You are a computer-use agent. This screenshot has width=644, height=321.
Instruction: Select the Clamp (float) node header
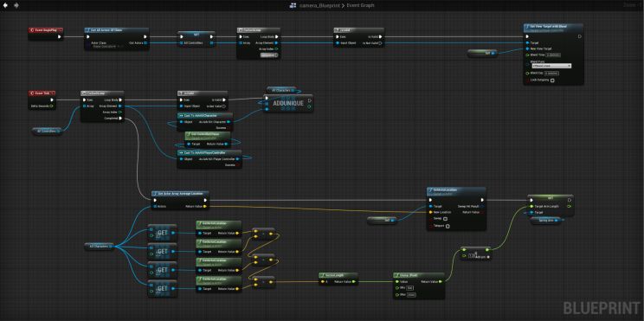[419, 275]
